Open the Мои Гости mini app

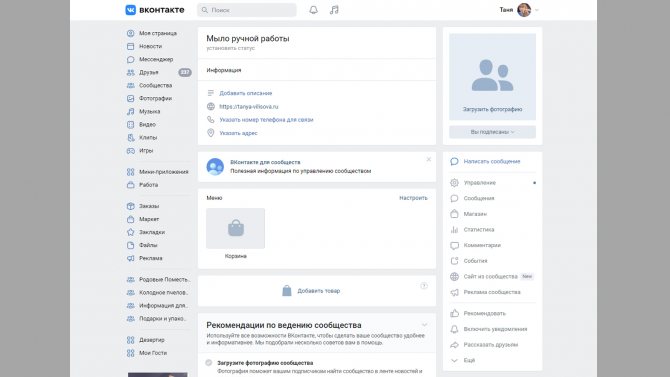(x=153, y=353)
